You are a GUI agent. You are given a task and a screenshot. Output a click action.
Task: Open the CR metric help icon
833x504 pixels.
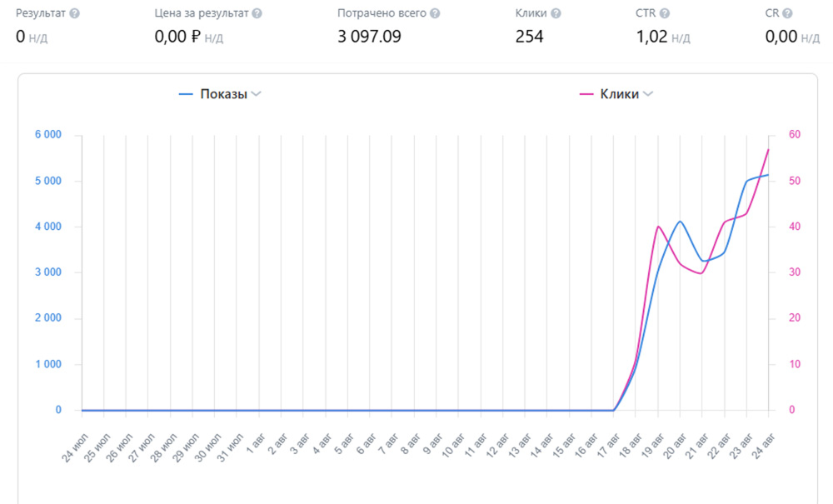pos(787,13)
